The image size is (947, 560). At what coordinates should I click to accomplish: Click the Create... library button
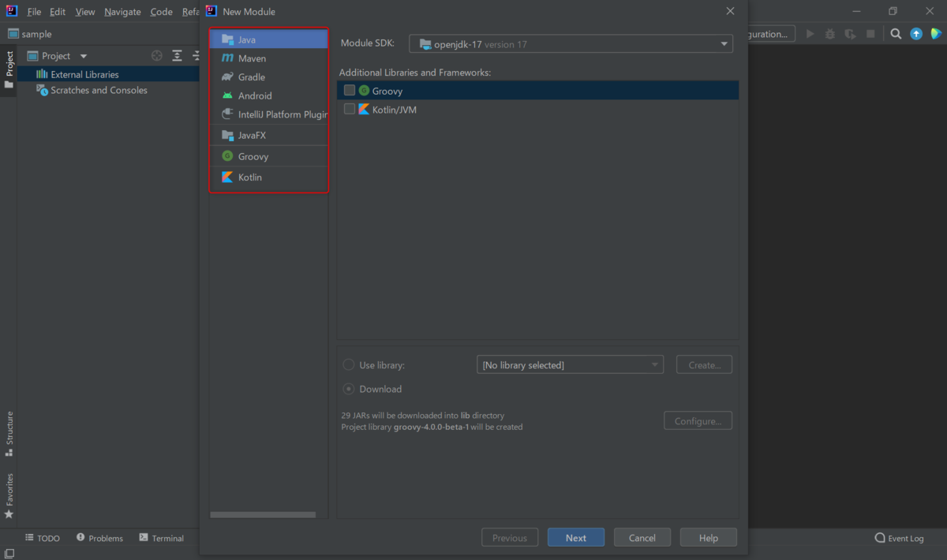(704, 365)
